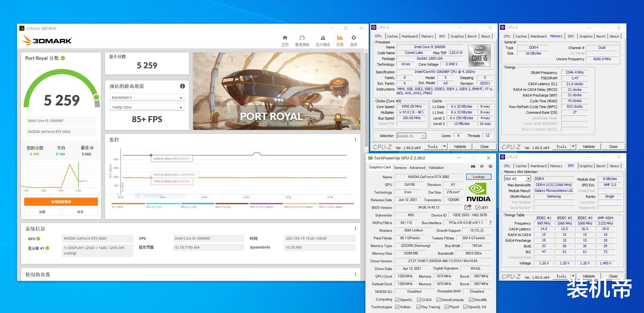This screenshot has height=313, width=644.
Task: Click the Lookup button in GPU-Z
Action: point(478,177)
